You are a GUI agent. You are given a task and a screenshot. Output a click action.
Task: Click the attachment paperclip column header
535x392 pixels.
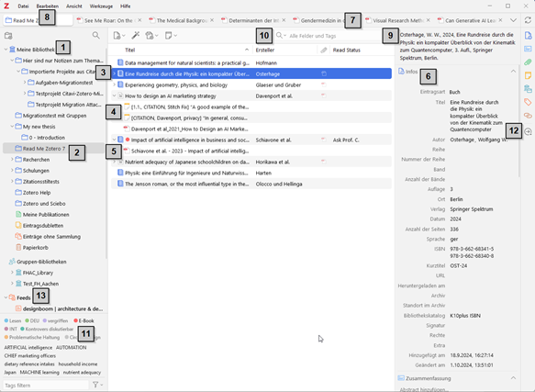323,50
